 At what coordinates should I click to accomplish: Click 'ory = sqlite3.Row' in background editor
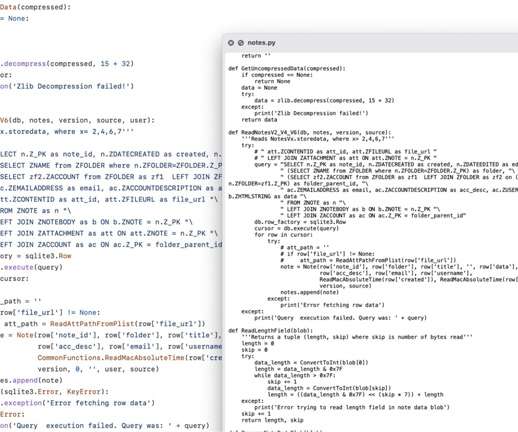(36, 256)
